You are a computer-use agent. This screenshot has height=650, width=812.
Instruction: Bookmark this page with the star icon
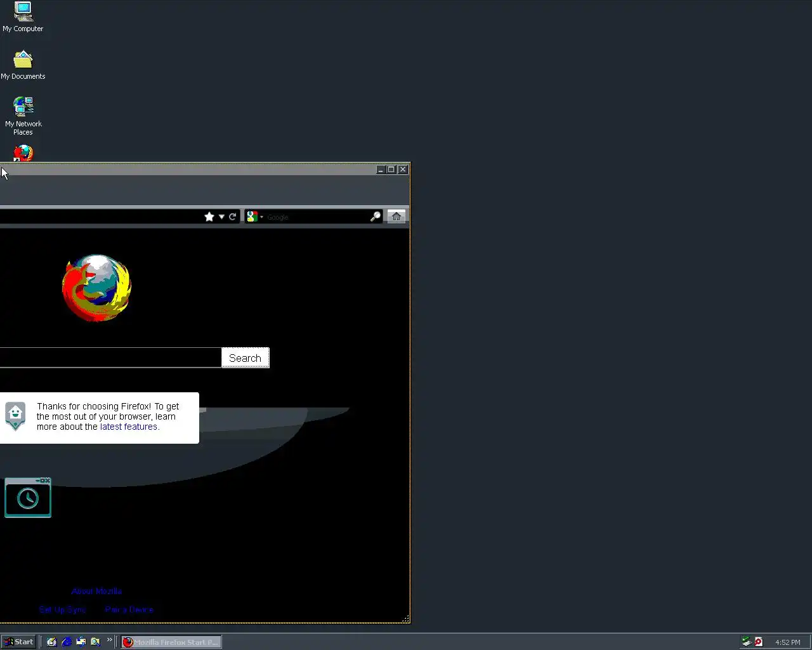209,217
